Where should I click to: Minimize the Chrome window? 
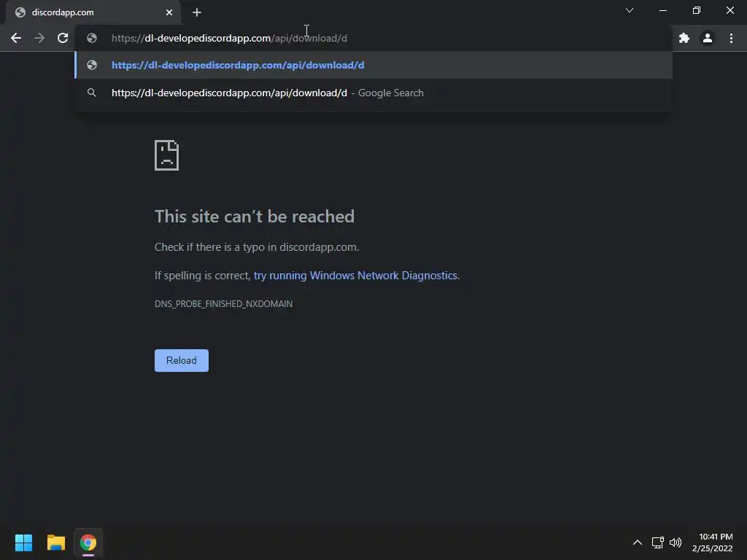coord(662,10)
